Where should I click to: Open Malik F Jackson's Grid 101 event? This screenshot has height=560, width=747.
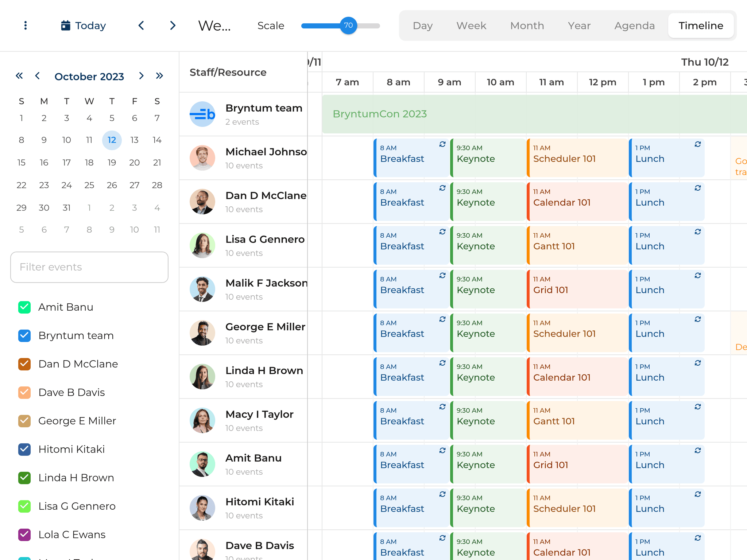click(577, 289)
